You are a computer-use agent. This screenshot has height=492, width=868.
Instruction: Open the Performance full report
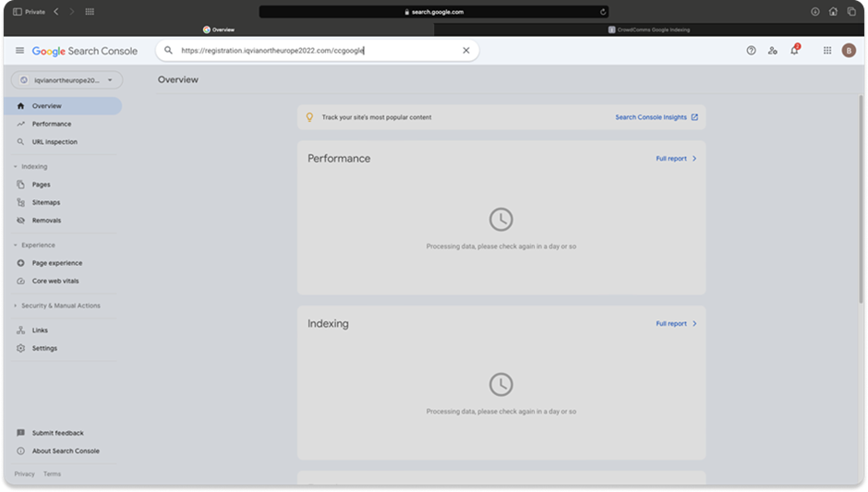[x=676, y=159]
